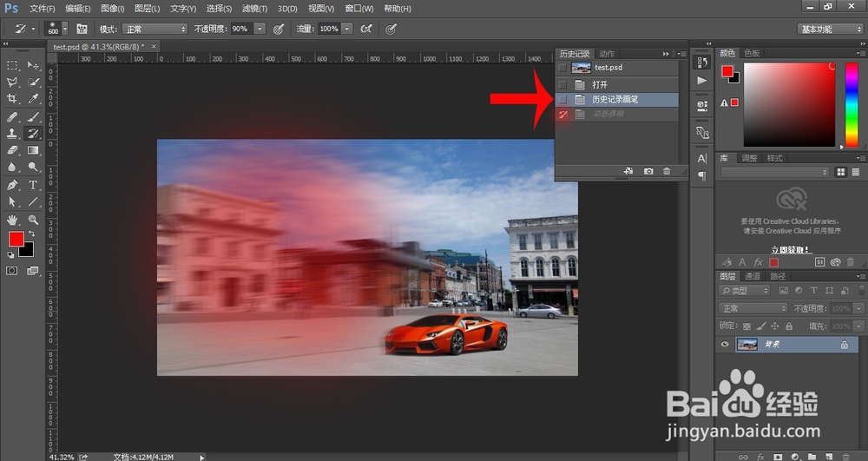This screenshot has height=461, width=868.
Task: Open the 文件(F) menu
Action: click(x=42, y=9)
